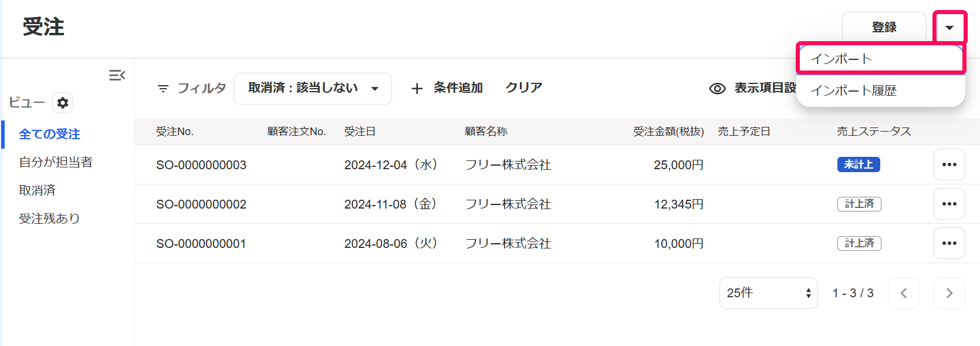Screen dimensions: 980x346
Task: Click the dropdown arrow beside 登録 button
Action: click(949, 28)
